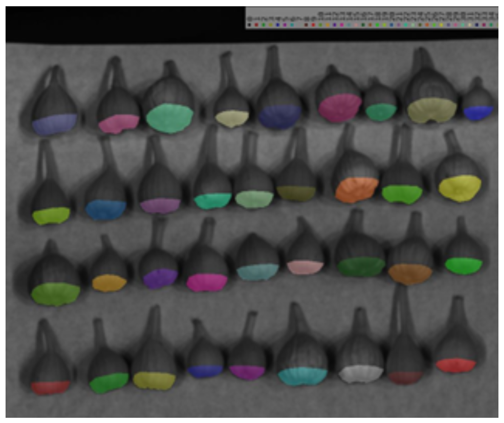Select the lavender mask on the top-left bulb
The height and width of the screenshot is (423, 504).
[54, 124]
